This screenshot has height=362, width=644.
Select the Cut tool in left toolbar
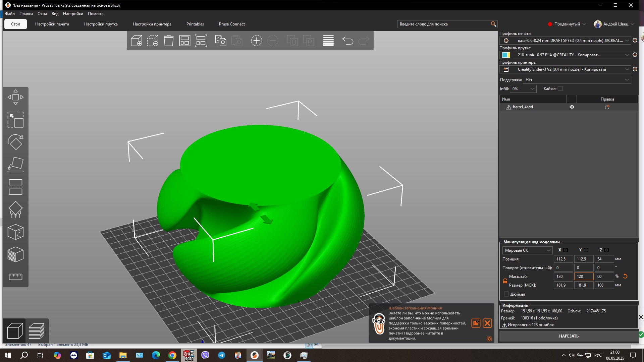pos(15,187)
